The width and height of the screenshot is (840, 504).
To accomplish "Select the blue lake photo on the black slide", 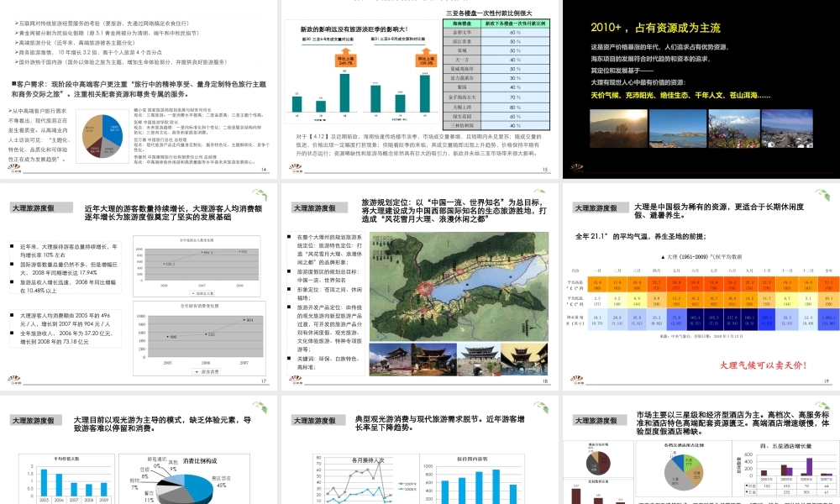I will 677,129.
